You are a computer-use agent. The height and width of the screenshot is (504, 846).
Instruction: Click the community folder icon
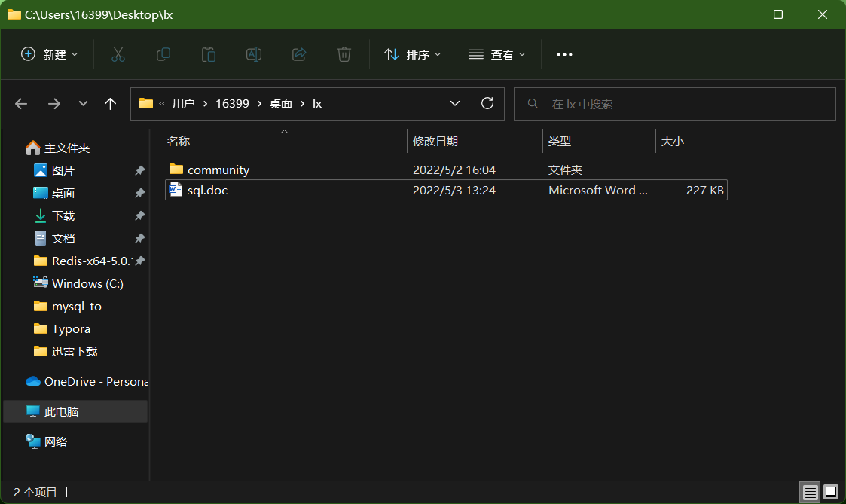176,169
